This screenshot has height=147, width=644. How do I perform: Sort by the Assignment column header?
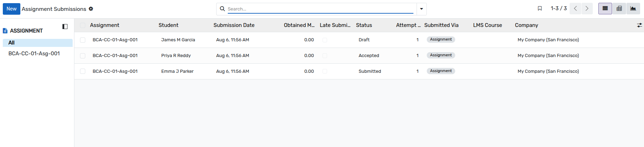coord(105,25)
